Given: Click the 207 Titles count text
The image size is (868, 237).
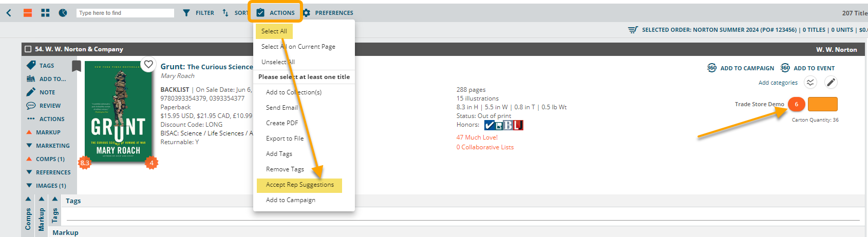Looking at the screenshot, I should 855,13.
